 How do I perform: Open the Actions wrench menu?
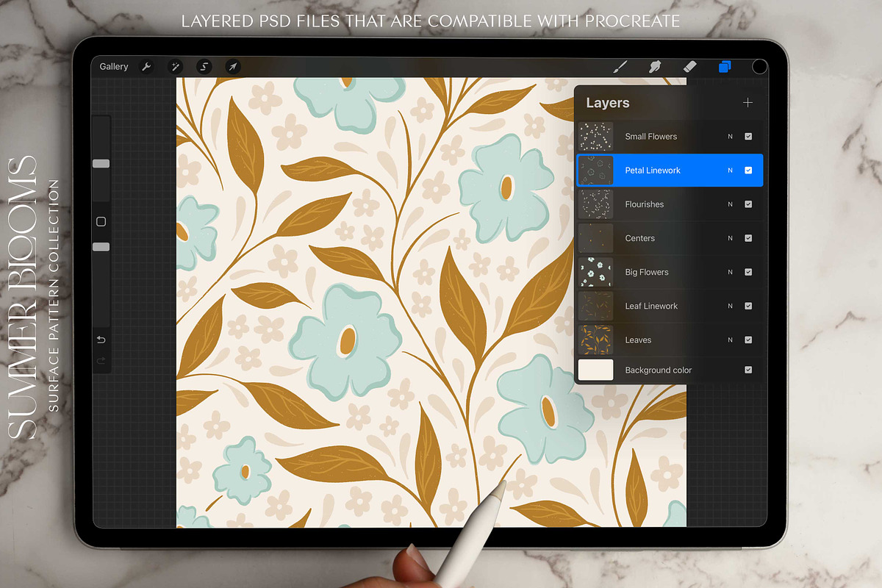click(146, 67)
